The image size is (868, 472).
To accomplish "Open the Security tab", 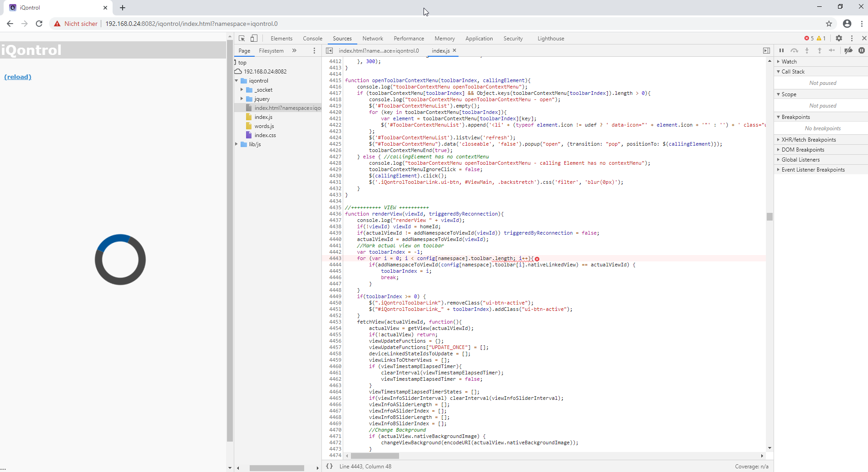I will tap(513, 39).
